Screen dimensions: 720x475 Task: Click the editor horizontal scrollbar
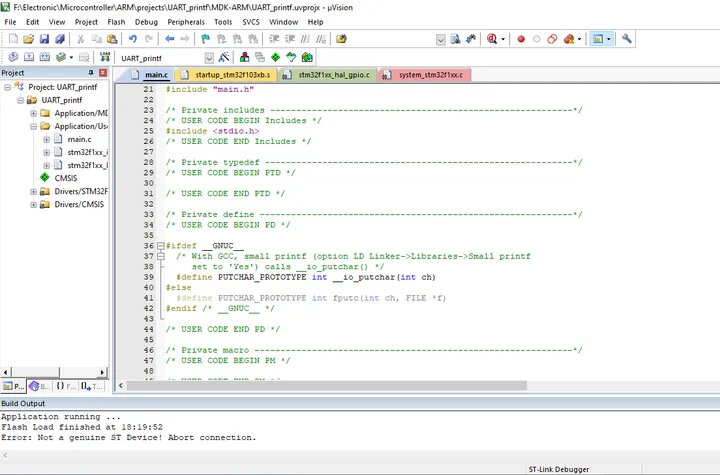[326, 386]
